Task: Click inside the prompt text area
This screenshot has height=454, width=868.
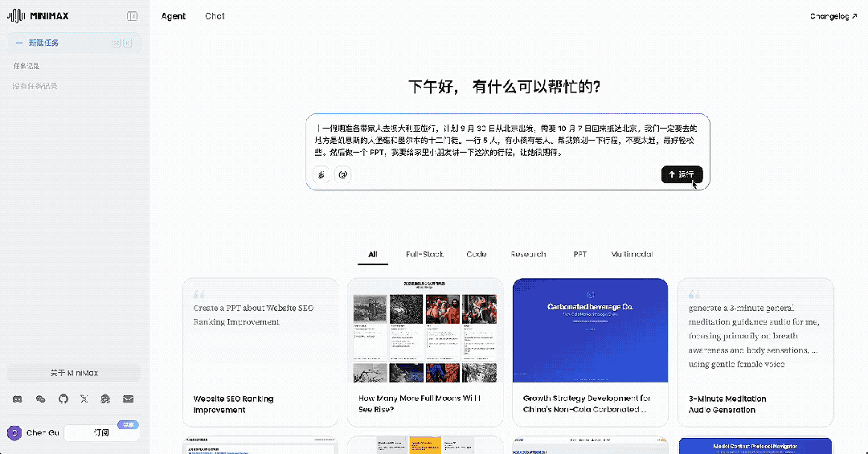Action: point(507,140)
